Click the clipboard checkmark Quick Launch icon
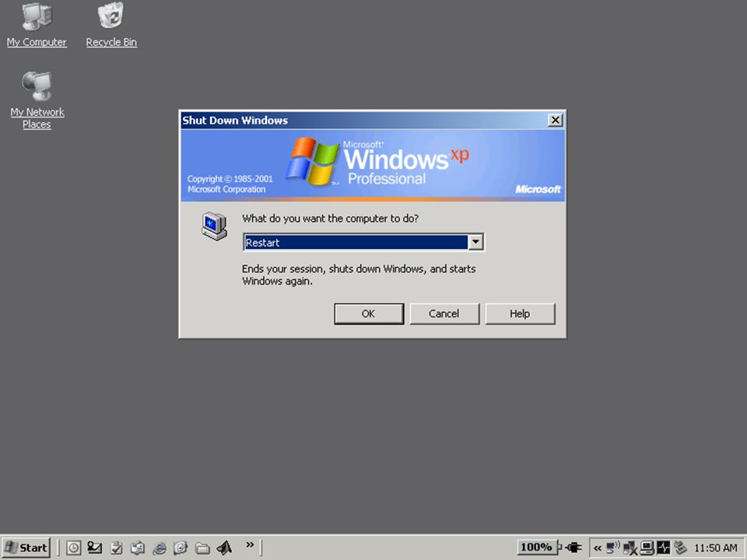747x560 pixels. tap(116, 548)
